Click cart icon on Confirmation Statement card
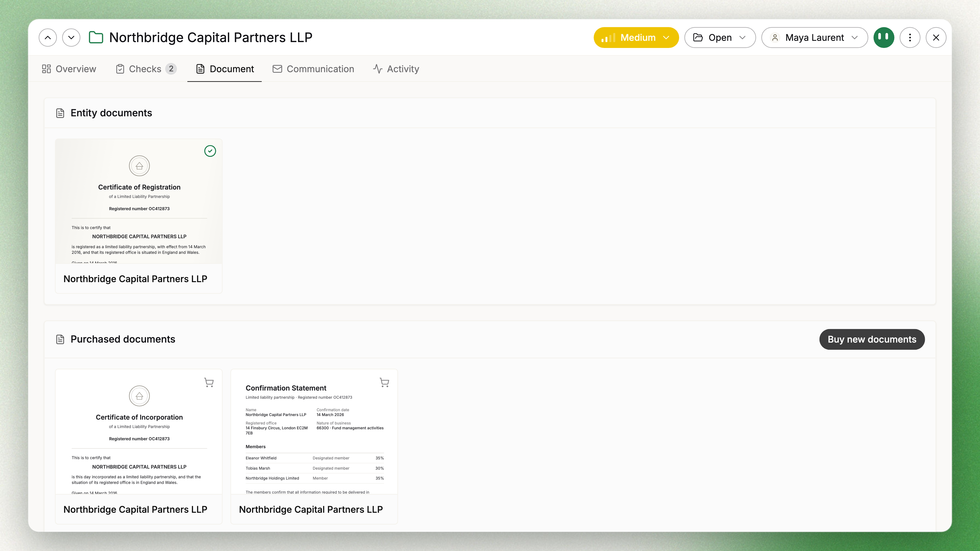This screenshot has height=551, width=980. point(385,382)
